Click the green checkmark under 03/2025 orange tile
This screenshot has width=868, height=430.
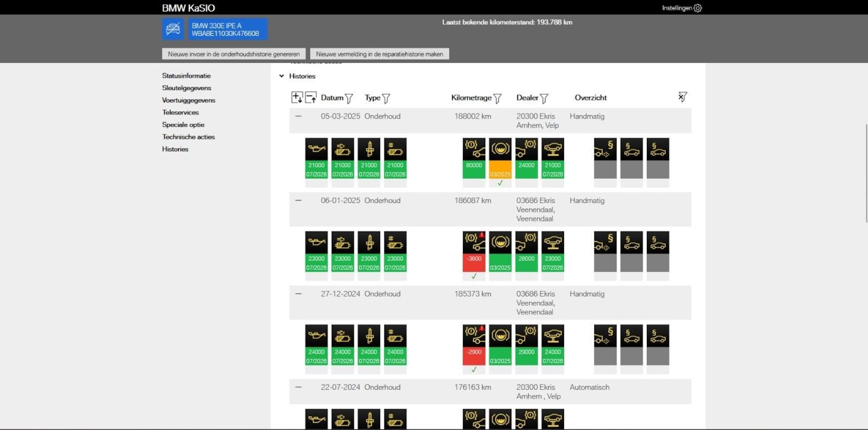(500, 183)
